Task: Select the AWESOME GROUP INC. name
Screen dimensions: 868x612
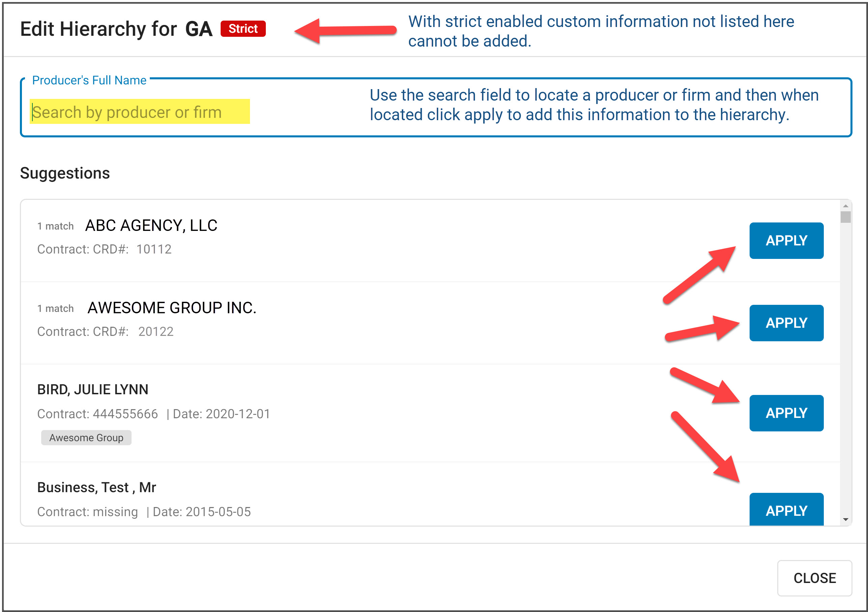Action: [x=172, y=308]
